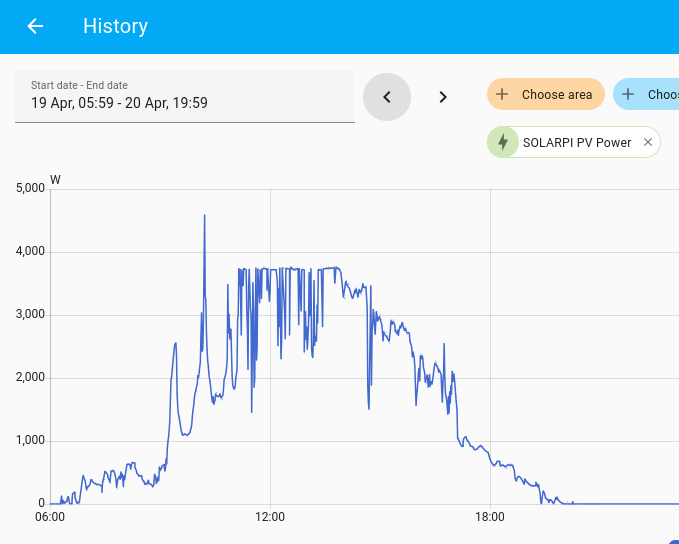The width and height of the screenshot is (679, 544).
Task: Click the 2,000 value on the y-axis
Action: pos(30,377)
